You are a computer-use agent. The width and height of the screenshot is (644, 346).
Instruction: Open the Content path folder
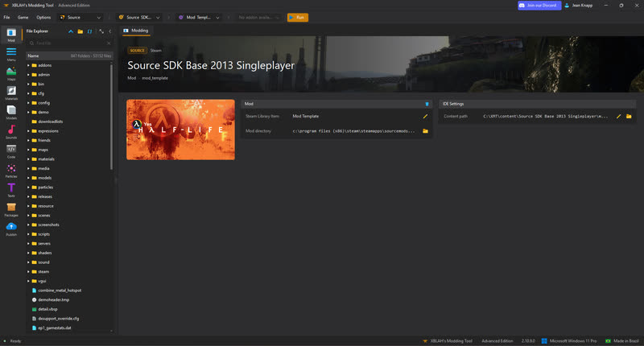tap(629, 116)
